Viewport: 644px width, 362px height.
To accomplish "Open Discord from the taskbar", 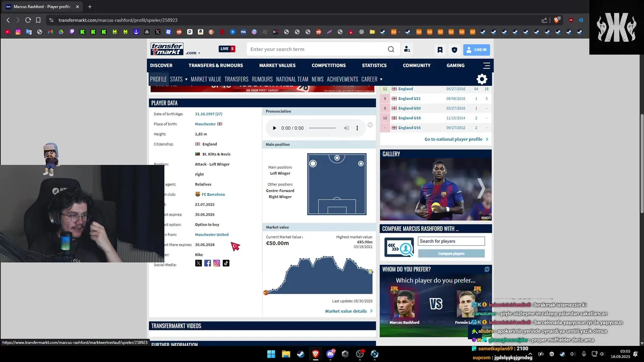I will pyautogui.click(x=331, y=354).
